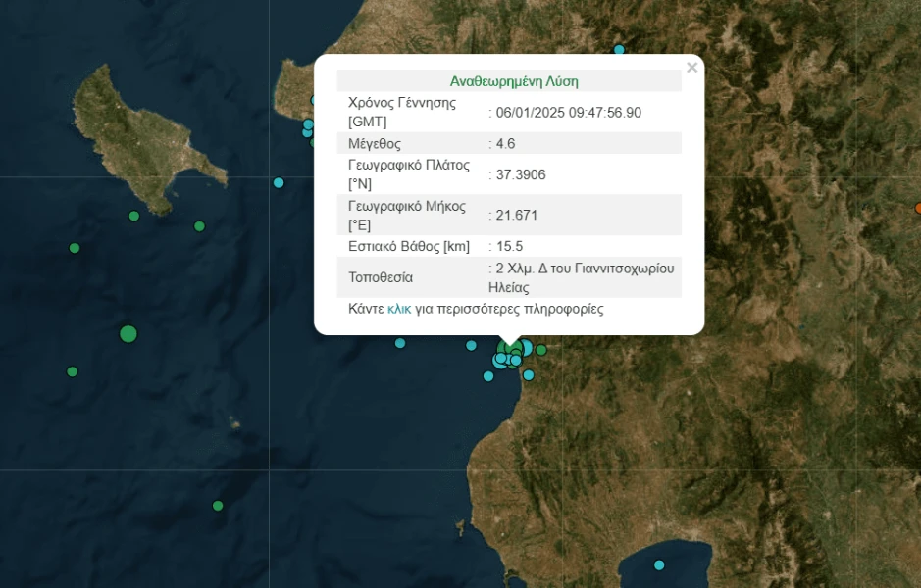Click the origin time value 06/01/2025 09:47:56.90
Screen dimensions: 921x588
[x=569, y=113]
